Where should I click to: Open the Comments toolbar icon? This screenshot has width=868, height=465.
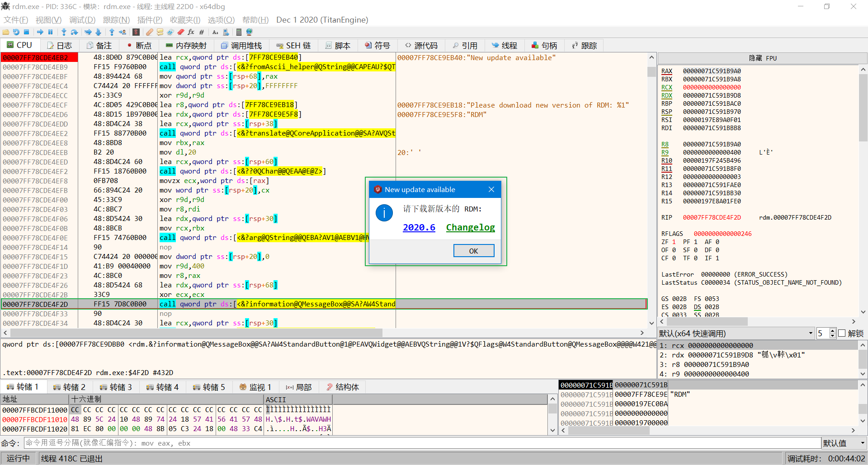pyautogui.click(x=160, y=32)
